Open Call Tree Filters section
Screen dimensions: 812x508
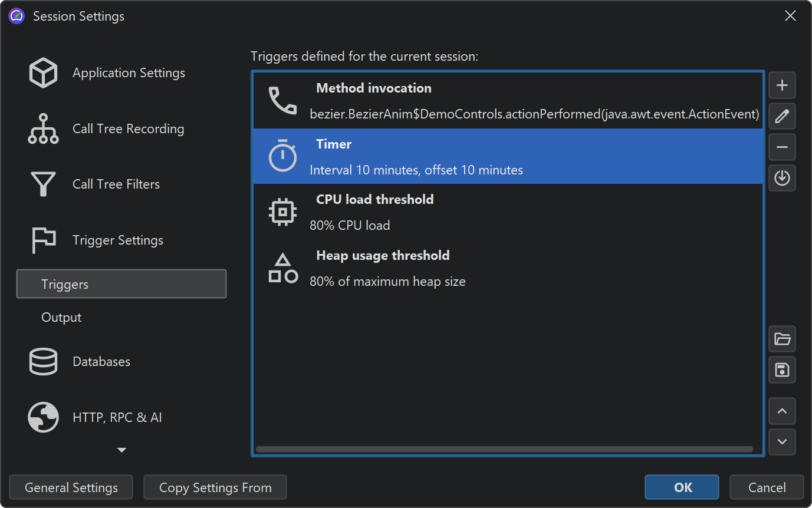[x=116, y=184]
